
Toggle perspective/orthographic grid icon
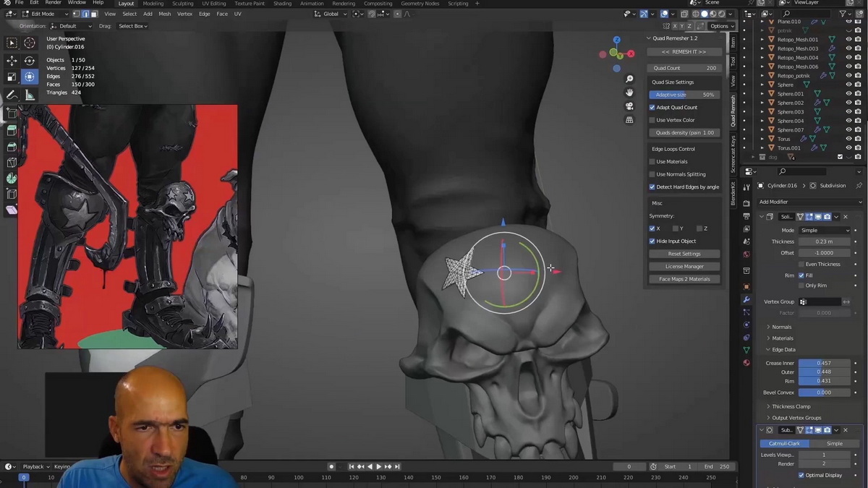point(629,120)
